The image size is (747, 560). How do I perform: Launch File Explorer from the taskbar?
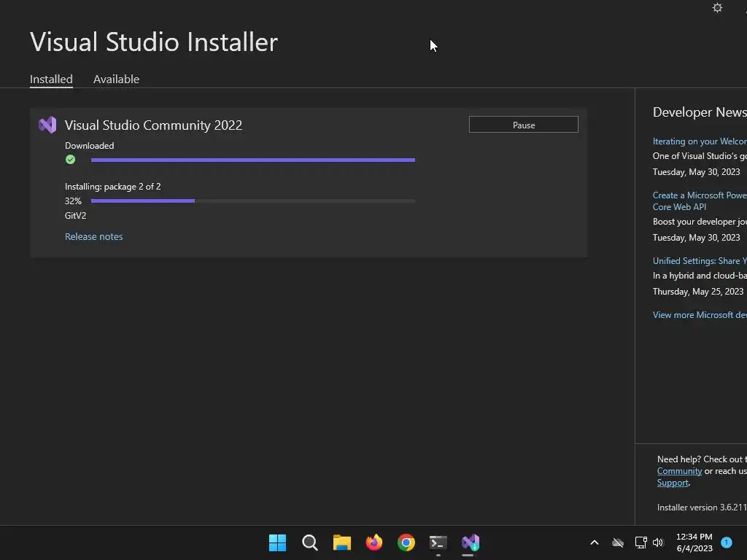click(342, 542)
